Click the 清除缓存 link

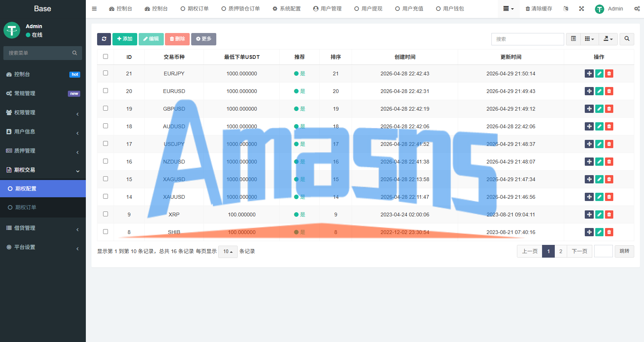coord(539,9)
